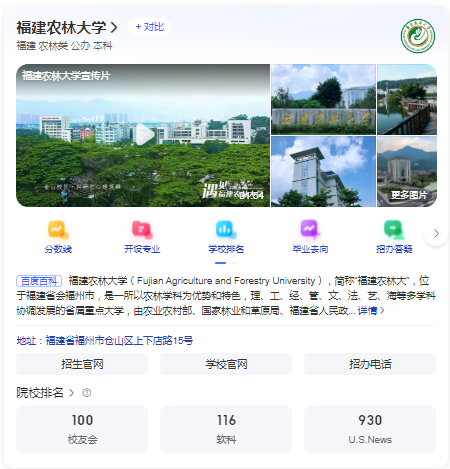Open the campus gate stone photo
450x469 pixels.
tap(323, 99)
